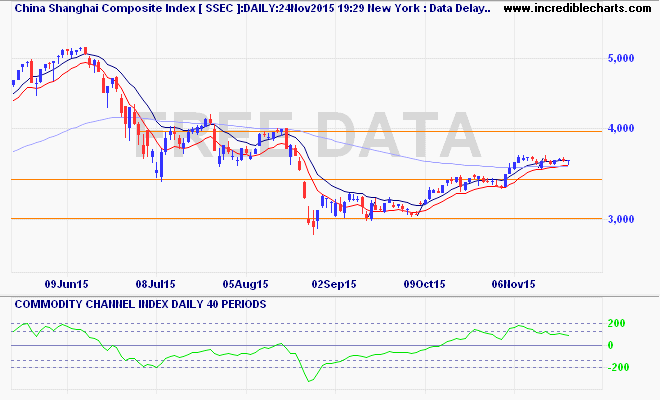The image size is (660, 400).
Task: Select the 09Oct15 date label
Action: click(424, 284)
